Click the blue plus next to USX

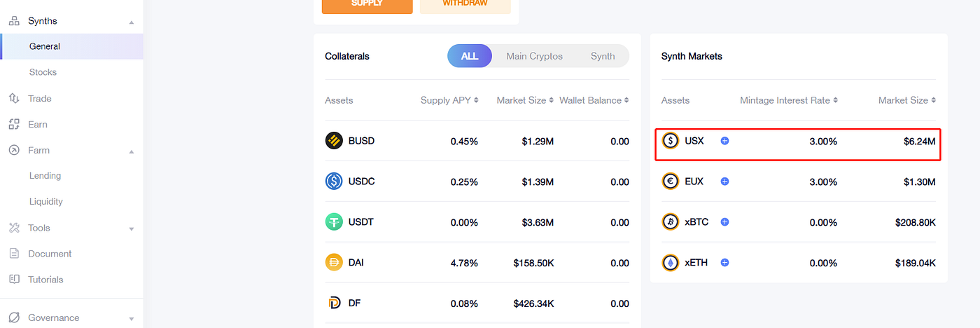(724, 141)
